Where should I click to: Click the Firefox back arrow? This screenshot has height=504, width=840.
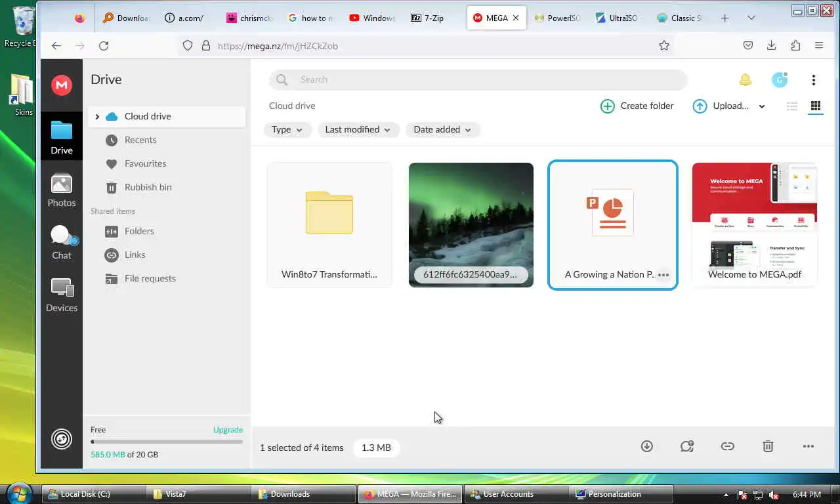click(56, 45)
